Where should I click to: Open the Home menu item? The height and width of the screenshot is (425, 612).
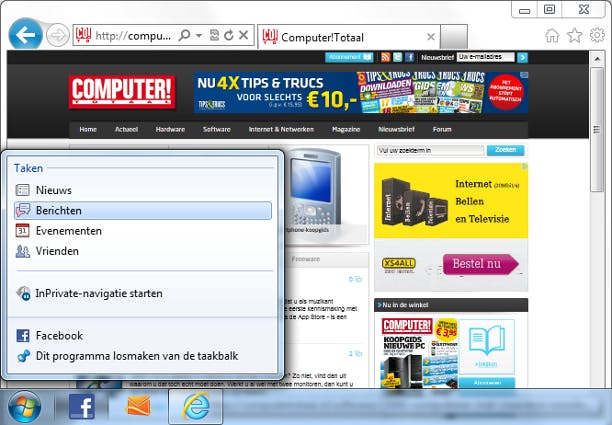(x=88, y=130)
